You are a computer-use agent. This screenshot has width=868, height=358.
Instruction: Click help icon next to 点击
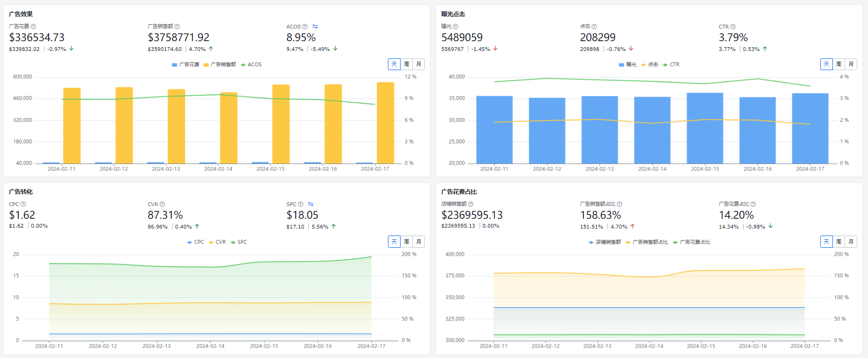[594, 27]
